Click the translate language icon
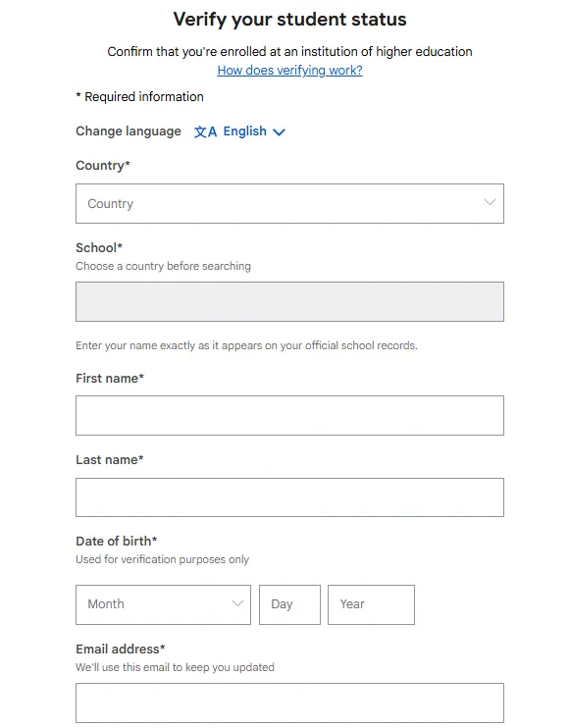Screen dimensions: 570x728 point(205,131)
